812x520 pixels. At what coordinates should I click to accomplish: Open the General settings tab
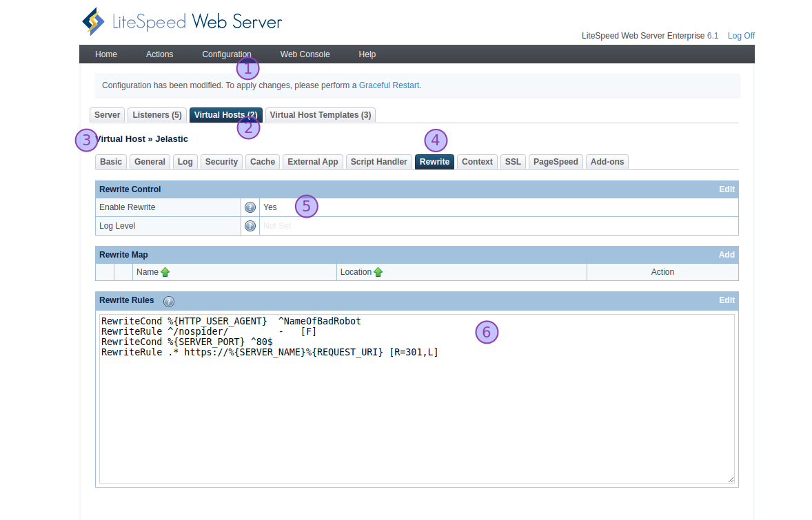click(150, 162)
